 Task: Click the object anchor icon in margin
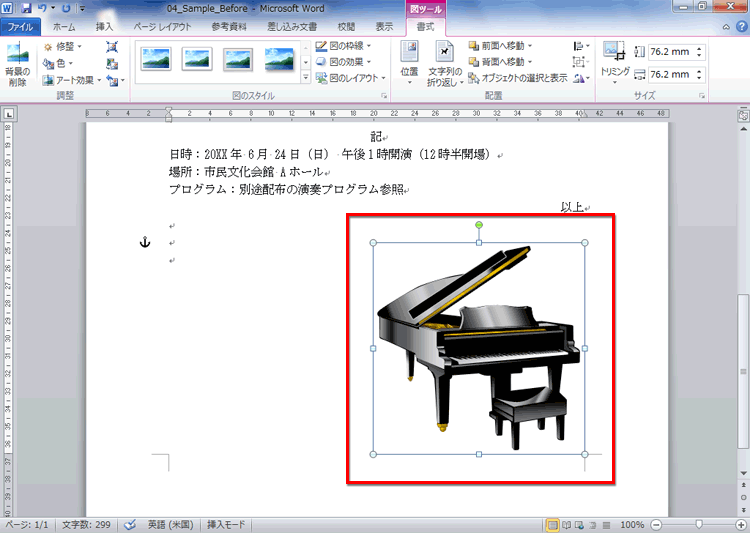(x=145, y=242)
